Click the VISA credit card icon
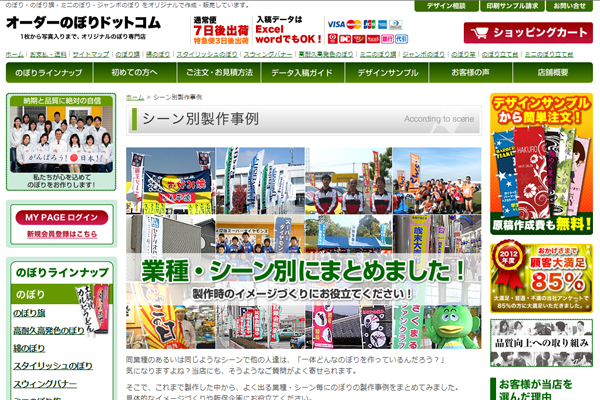This screenshot has width=600, height=400. (x=336, y=23)
